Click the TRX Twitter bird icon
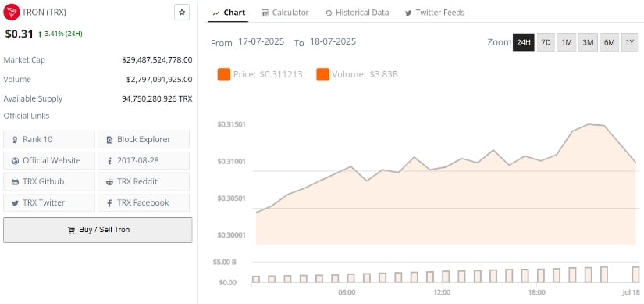Image resolution: width=644 pixels, height=304 pixels. 15,203
